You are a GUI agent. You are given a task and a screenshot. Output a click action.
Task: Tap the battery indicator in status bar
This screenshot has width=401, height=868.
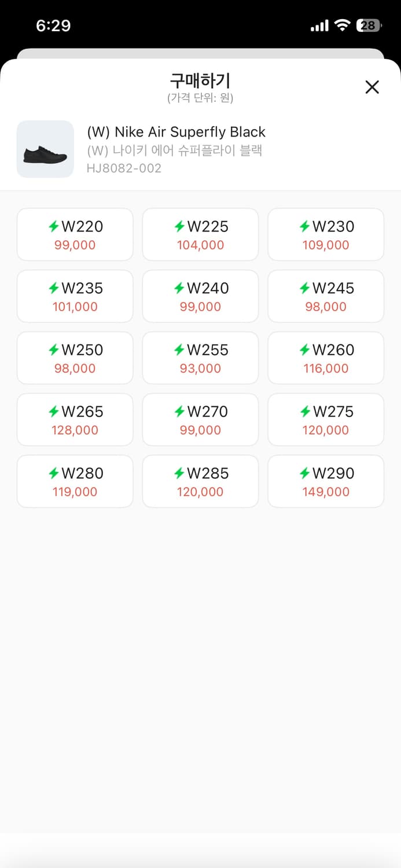pos(368,25)
